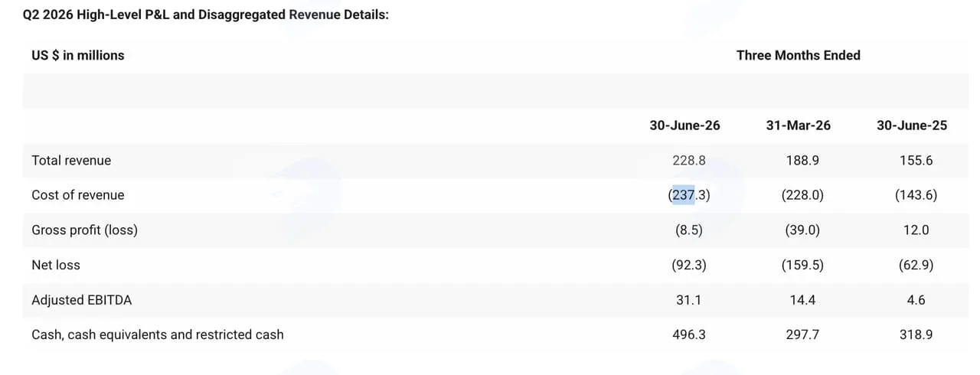Click cash value 318.9
The height and width of the screenshot is (375, 980).
[916, 334]
